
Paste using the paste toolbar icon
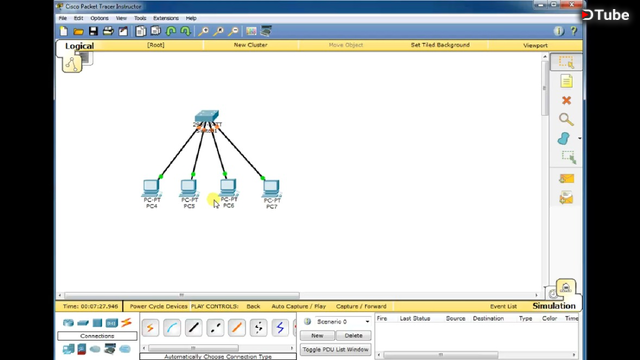pos(156,31)
